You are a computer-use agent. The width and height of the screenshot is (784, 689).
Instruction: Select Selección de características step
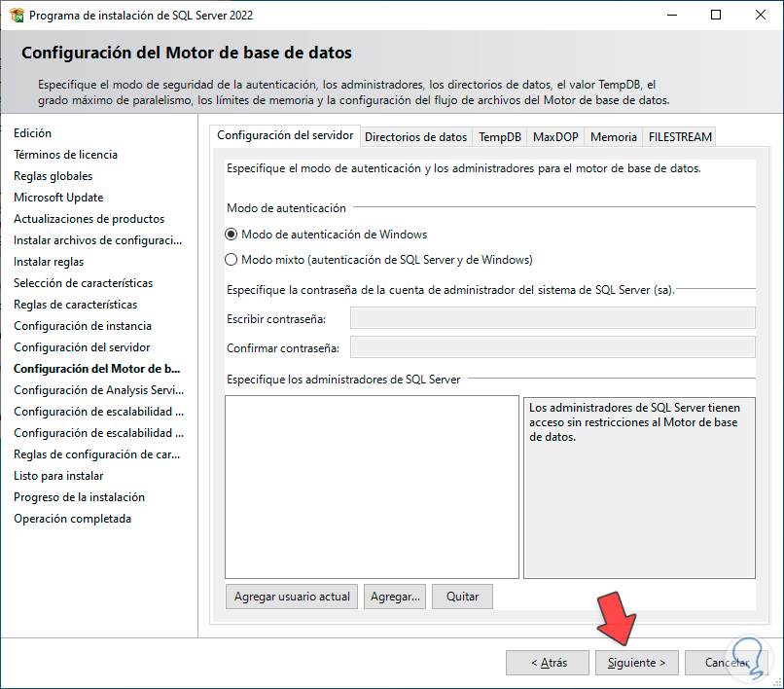coord(83,283)
